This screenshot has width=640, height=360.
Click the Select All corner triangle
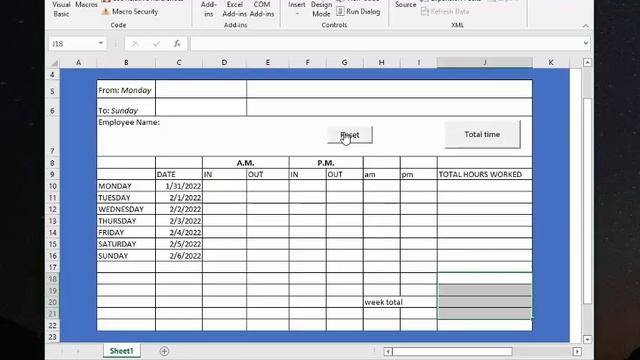click(54, 63)
